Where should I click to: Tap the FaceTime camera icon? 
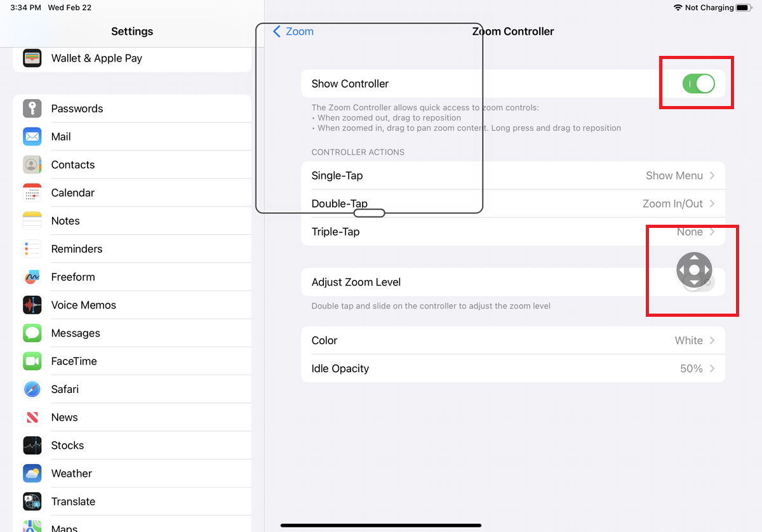[x=32, y=361]
